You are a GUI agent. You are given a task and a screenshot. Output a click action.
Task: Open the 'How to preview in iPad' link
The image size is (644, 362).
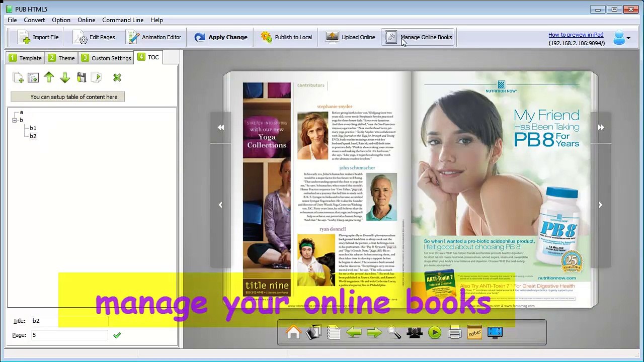[576, 35]
